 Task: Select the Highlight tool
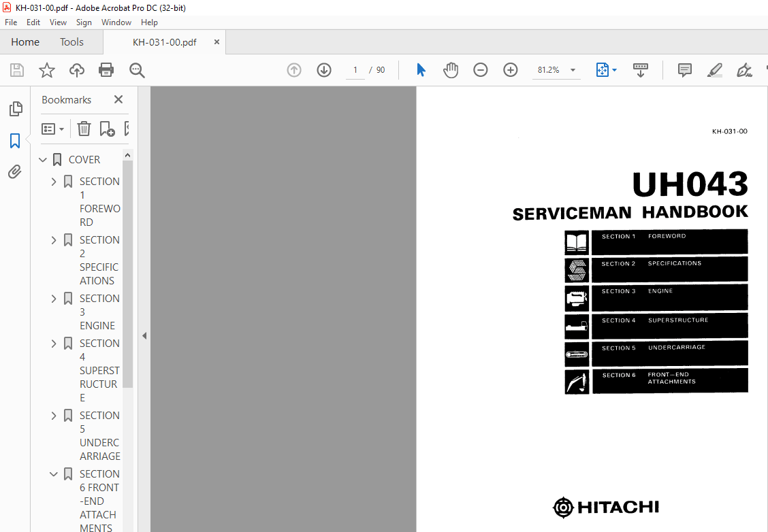[x=714, y=69]
